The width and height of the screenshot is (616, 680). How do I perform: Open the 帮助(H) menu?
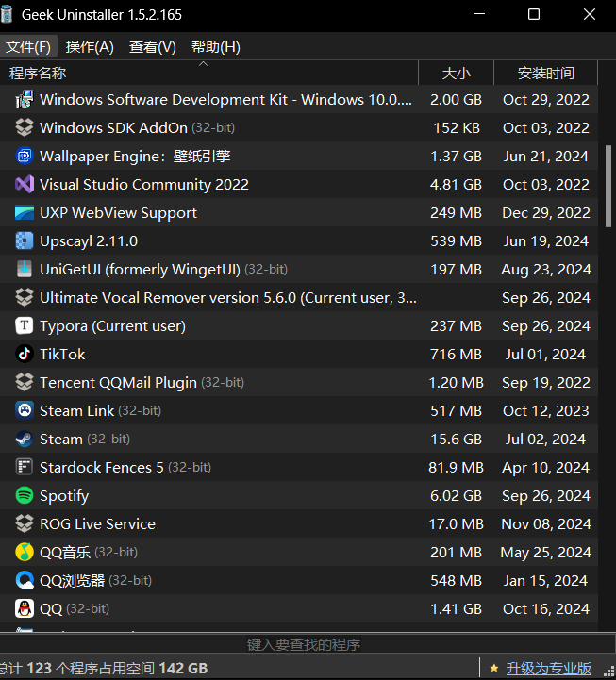coord(216,46)
